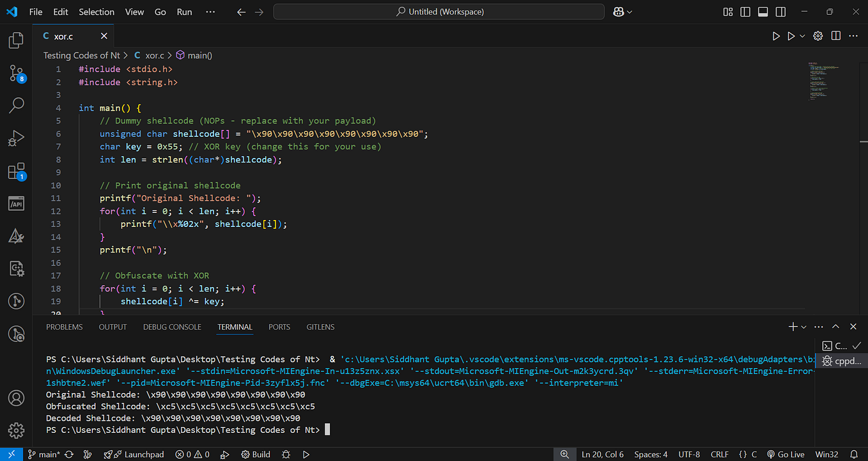Open the Selection menu
This screenshot has height=461, width=868.
point(97,12)
